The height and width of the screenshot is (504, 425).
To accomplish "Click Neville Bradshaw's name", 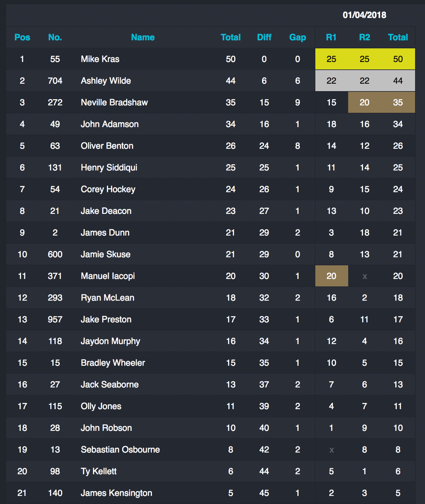I will click(x=114, y=102).
